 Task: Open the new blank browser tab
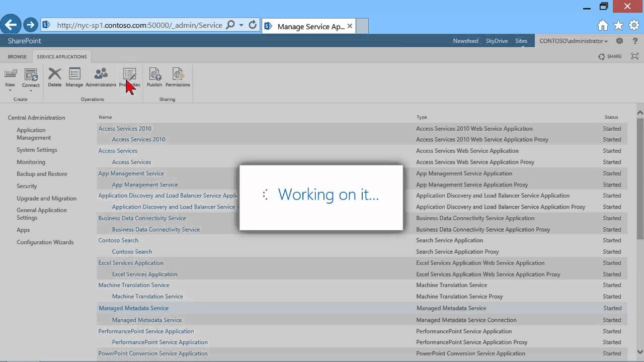click(362, 26)
